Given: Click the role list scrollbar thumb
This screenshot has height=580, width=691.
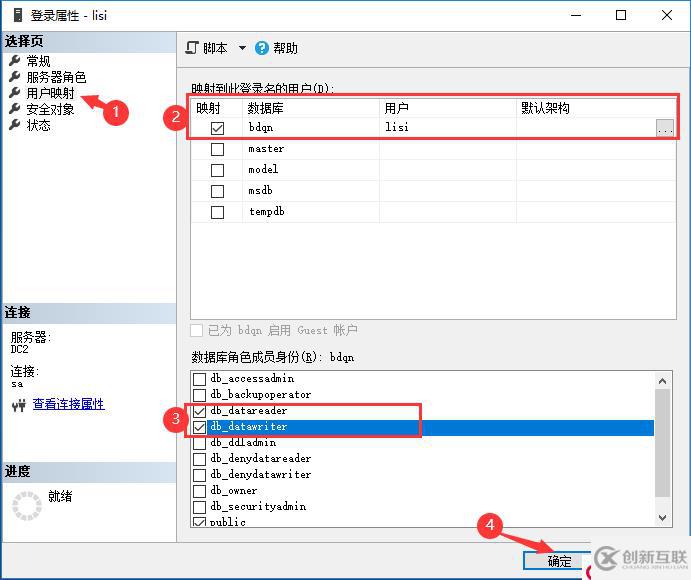Looking at the screenshot, I should tap(662, 443).
